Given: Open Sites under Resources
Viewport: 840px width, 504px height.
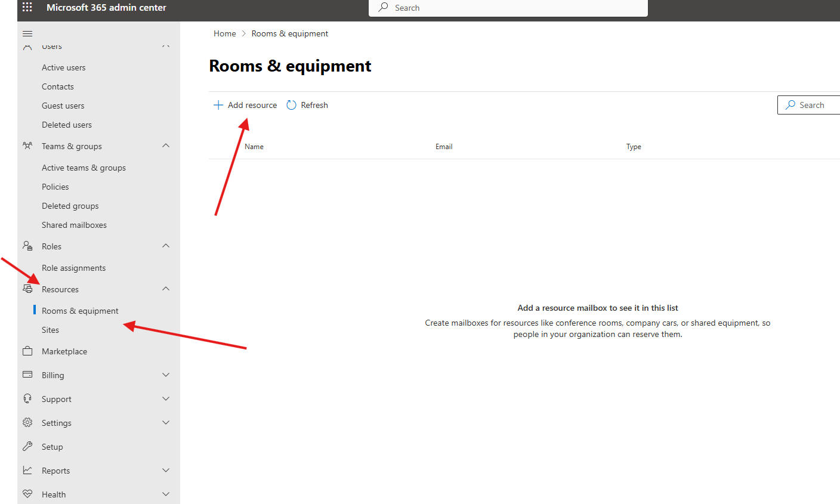Looking at the screenshot, I should pos(50,330).
